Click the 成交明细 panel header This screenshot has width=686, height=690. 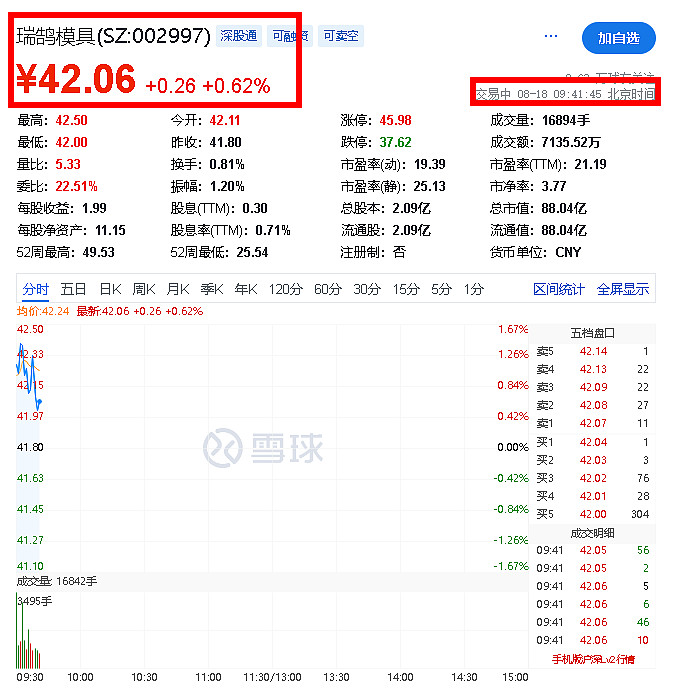(x=592, y=534)
